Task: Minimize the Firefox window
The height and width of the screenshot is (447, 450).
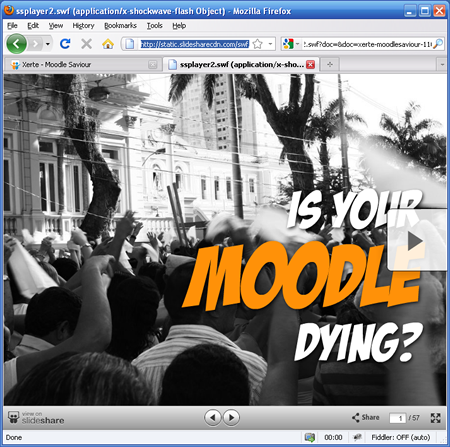Action: (x=410, y=11)
